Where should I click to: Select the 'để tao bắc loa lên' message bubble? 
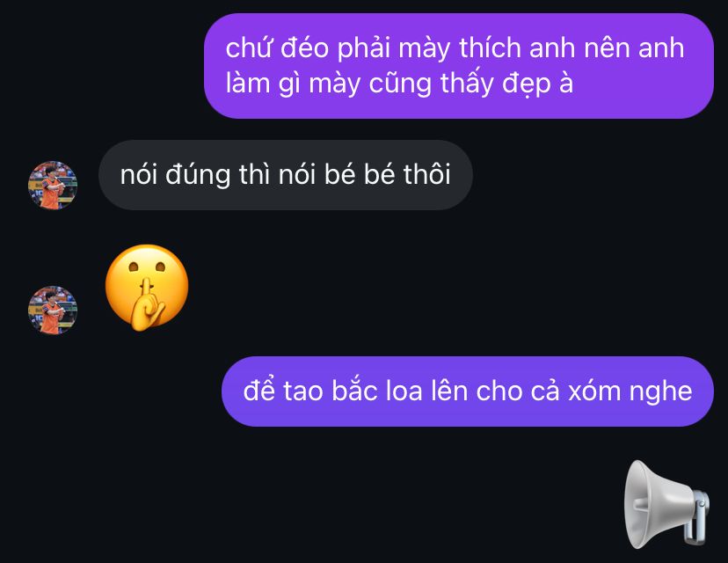[x=468, y=391]
